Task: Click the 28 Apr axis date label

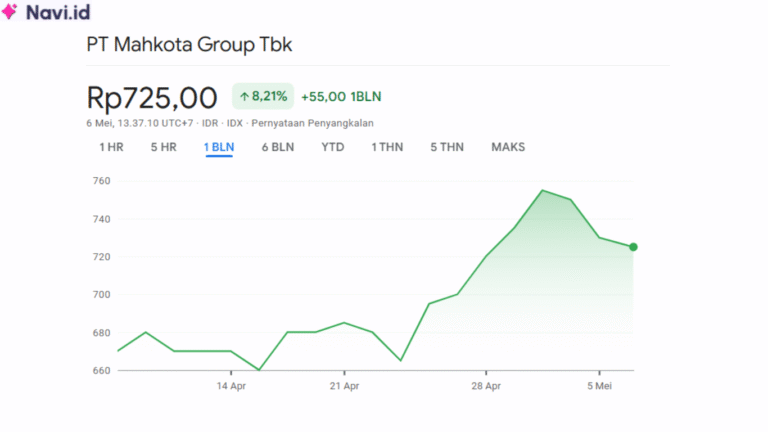Action: tap(486, 386)
